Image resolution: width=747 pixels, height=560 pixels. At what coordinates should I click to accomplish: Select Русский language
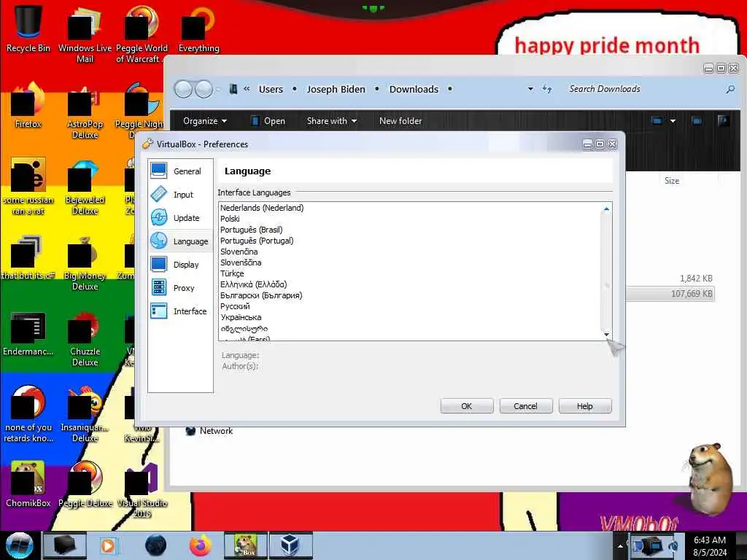235,306
